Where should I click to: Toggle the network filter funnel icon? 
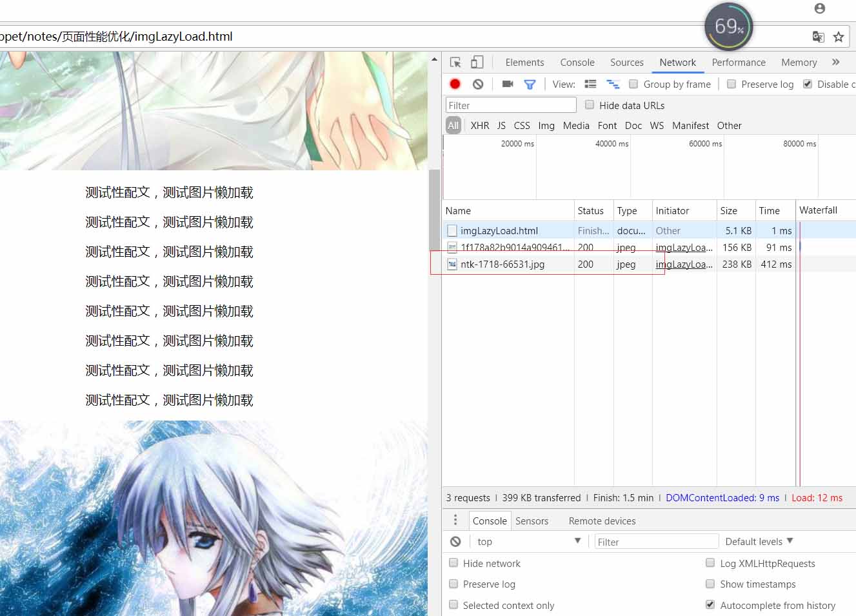tap(530, 84)
